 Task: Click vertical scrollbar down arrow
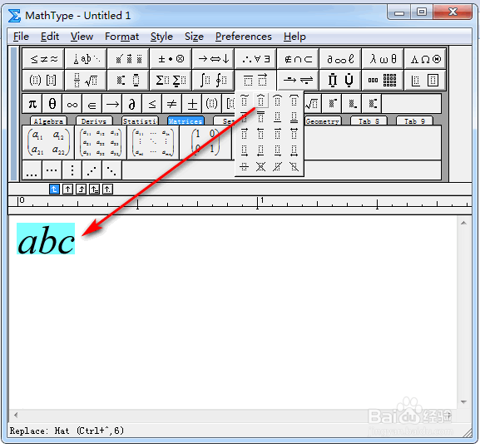point(463,401)
